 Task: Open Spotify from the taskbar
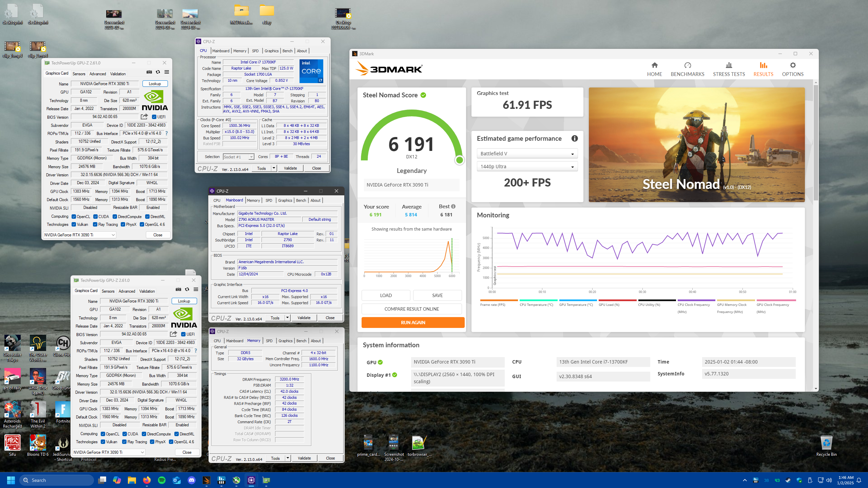(162, 480)
